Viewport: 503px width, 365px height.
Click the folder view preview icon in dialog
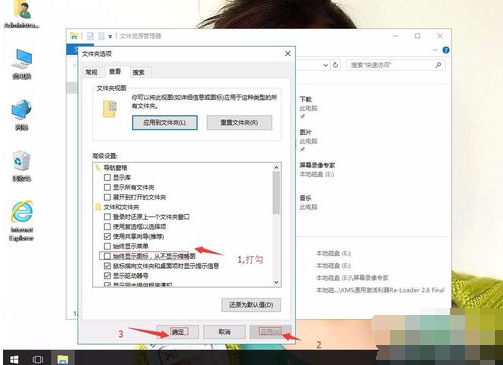(110, 109)
